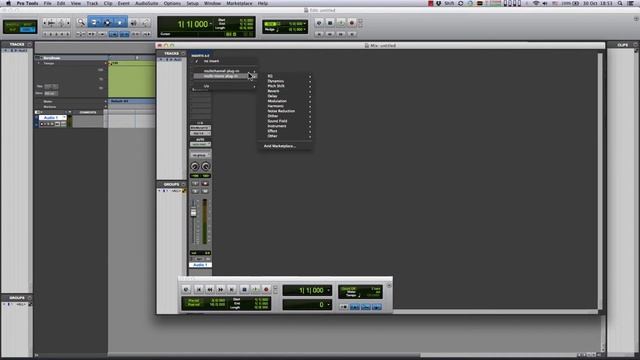Image resolution: width=640 pixels, height=360 pixels.
Task: Open Spotlight search in macOS menu bar
Action: 620,3
